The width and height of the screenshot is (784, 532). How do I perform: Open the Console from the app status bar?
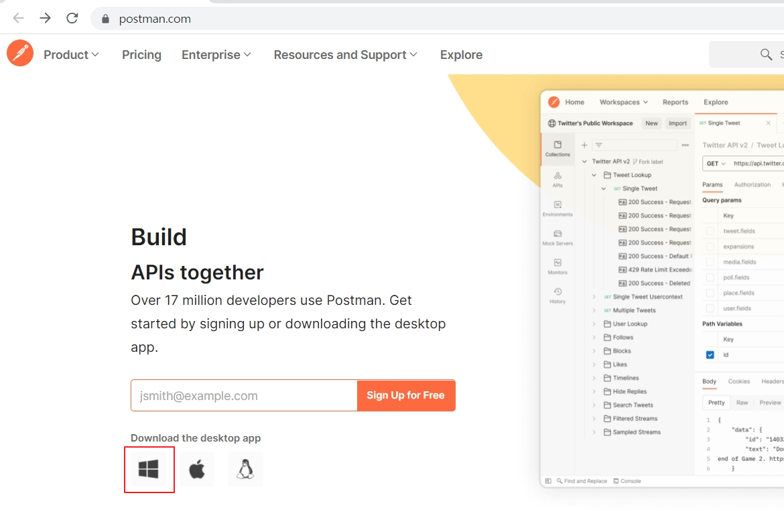(627, 481)
